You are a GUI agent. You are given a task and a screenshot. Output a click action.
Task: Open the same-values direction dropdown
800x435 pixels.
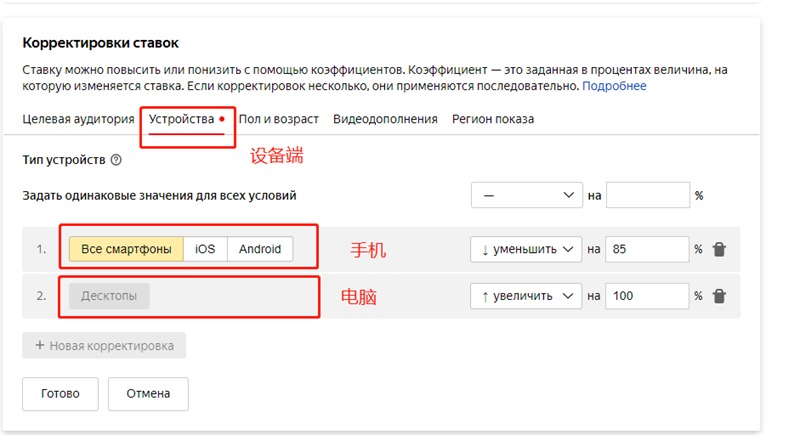[527, 195]
